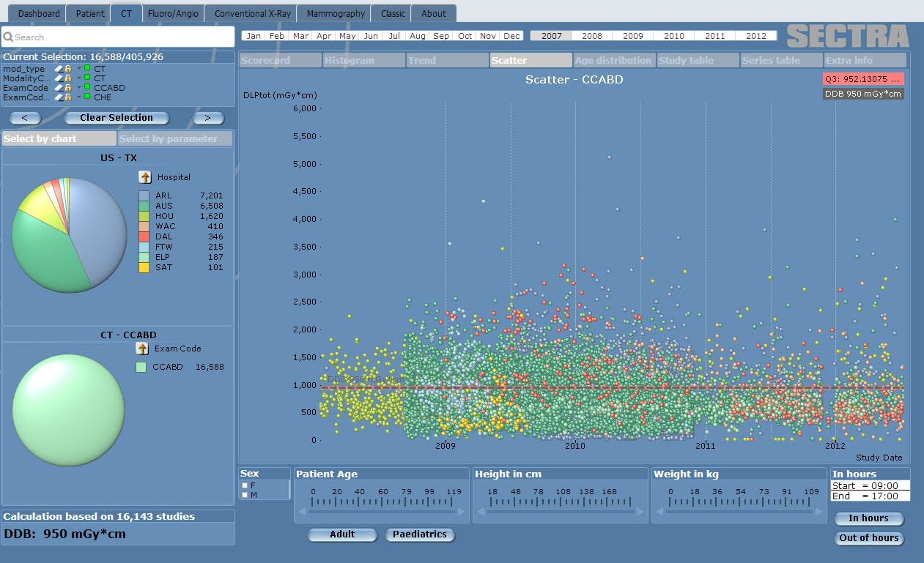Toggle the 2007 year selector
Screen dimensions: 924x563
551,36
